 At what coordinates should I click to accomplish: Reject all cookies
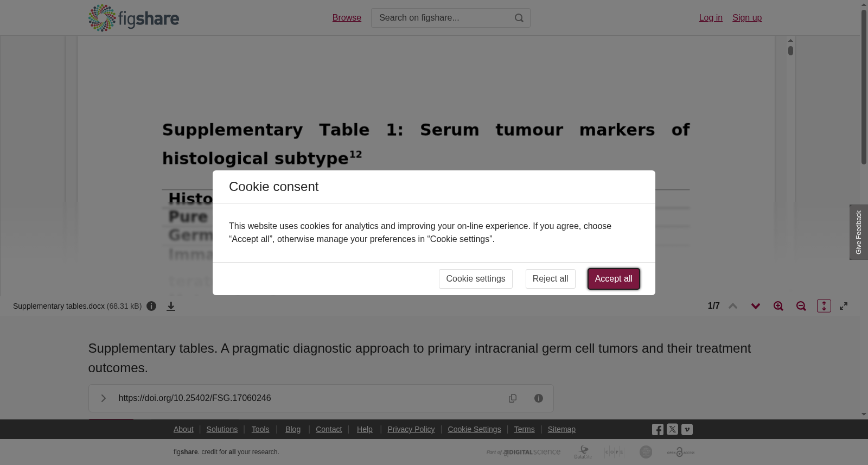551,279
